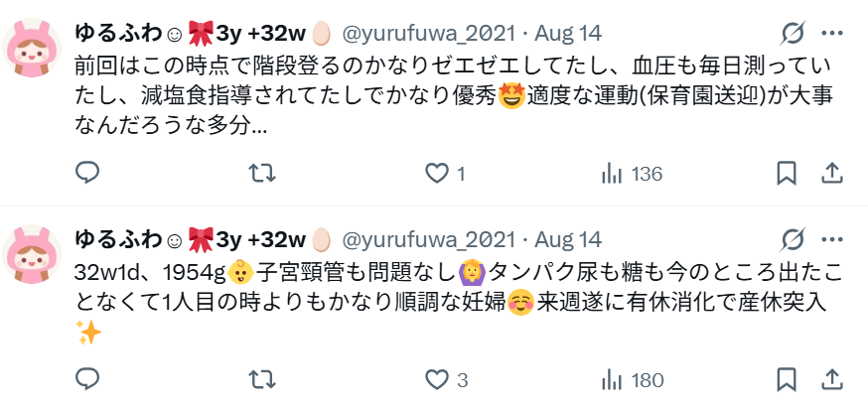Viewport: 868px width, 410px height.
Task: Bookmark the first tweet
Action: [x=787, y=174]
